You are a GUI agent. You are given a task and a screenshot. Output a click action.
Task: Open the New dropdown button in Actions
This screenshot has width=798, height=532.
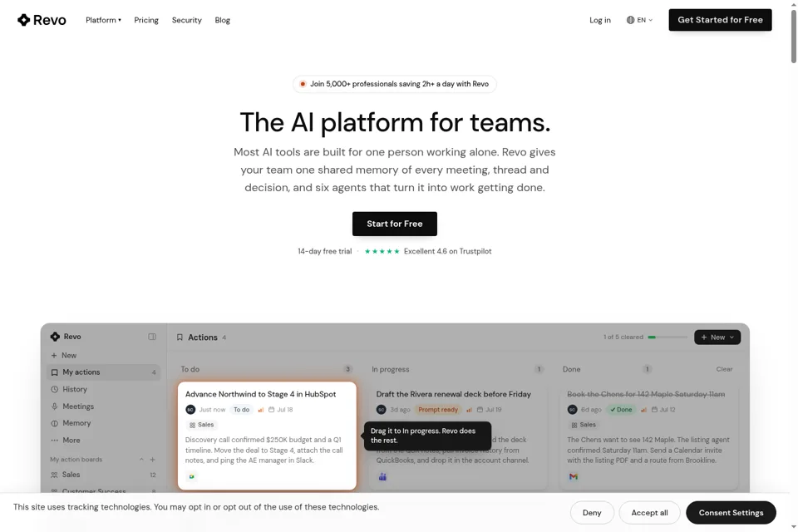pyautogui.click(x=717, y=337)
